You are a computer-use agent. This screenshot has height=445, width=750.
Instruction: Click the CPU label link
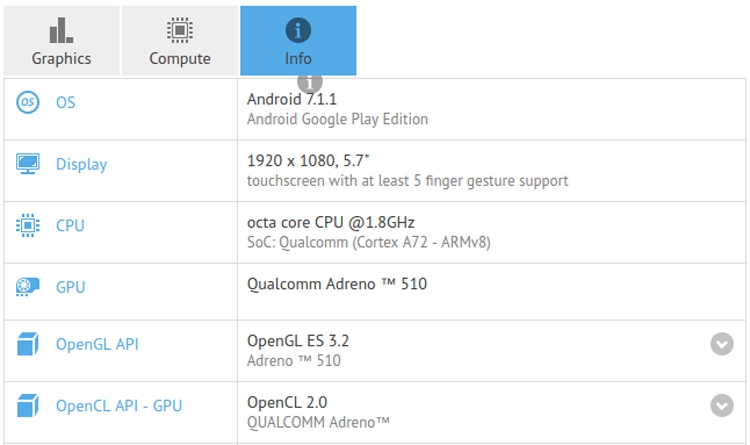[70, 226]
